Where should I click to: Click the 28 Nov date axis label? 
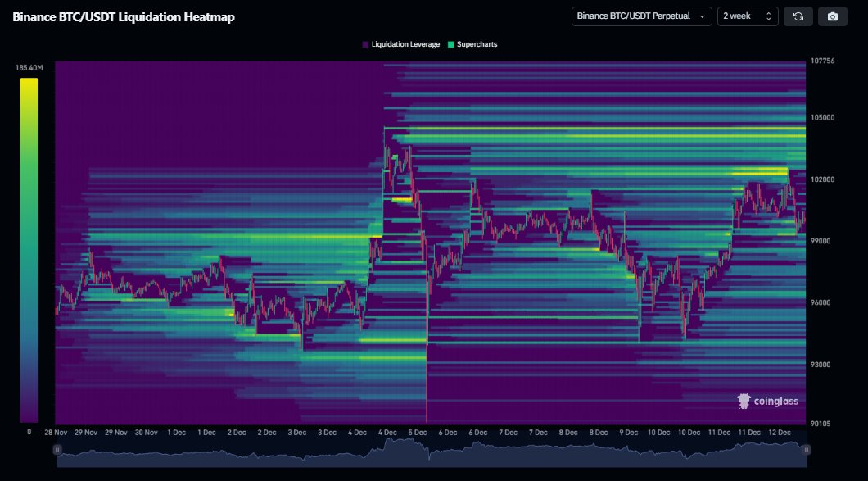pyautogui.click(x=57, y=432)
